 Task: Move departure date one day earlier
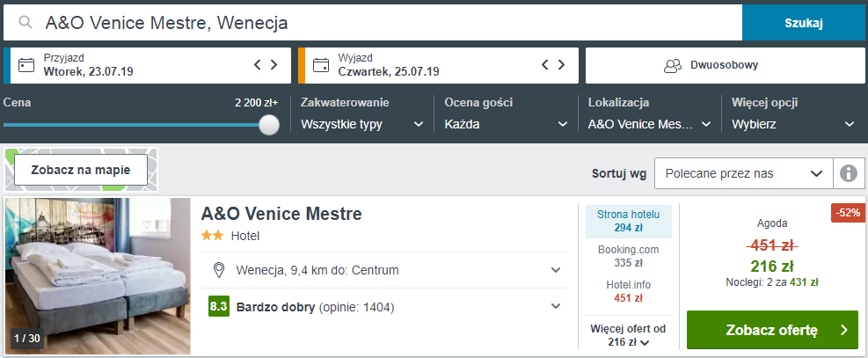544,65
